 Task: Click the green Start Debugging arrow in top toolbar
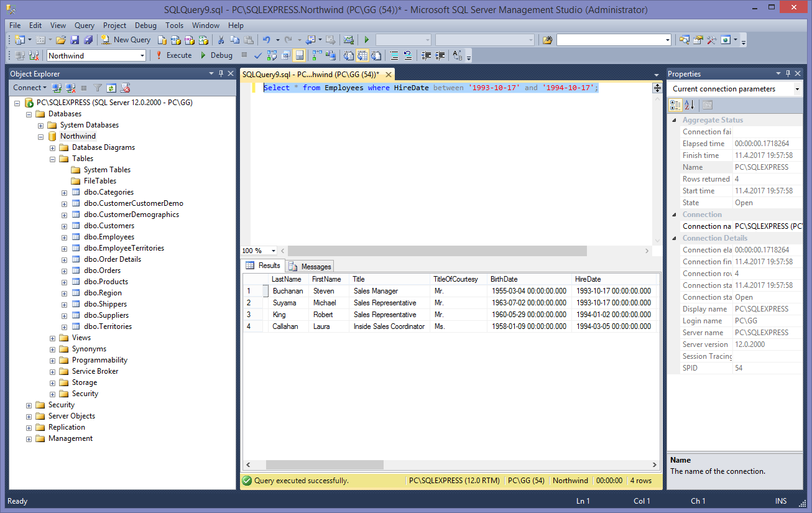pos(367,40)
